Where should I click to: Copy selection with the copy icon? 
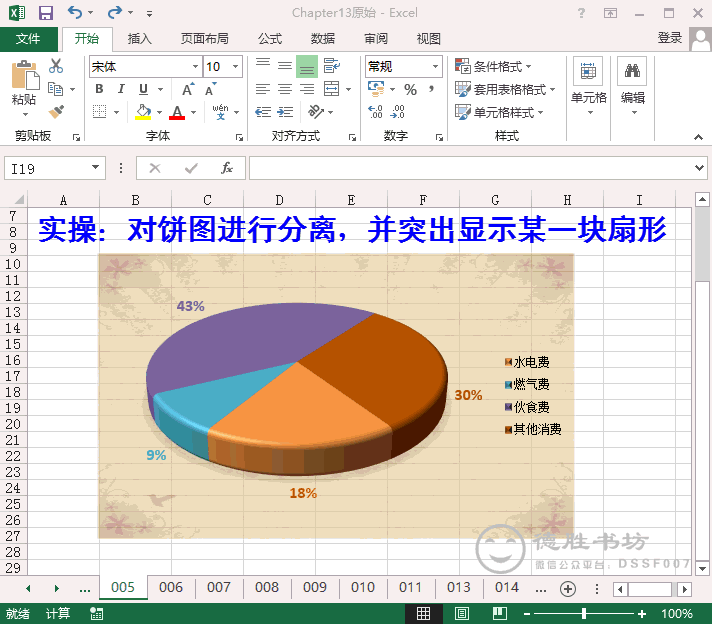[x=55, y=89]
